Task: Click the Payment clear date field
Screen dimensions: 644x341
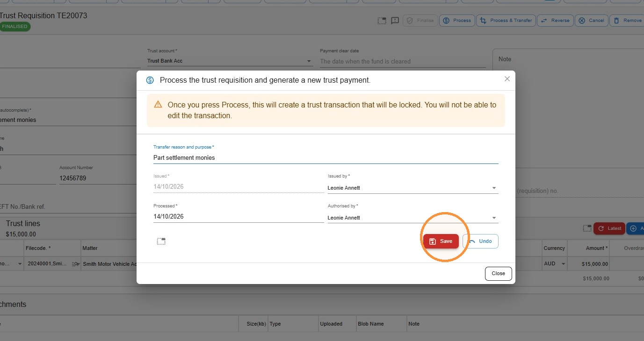Action: pos(403,61)
